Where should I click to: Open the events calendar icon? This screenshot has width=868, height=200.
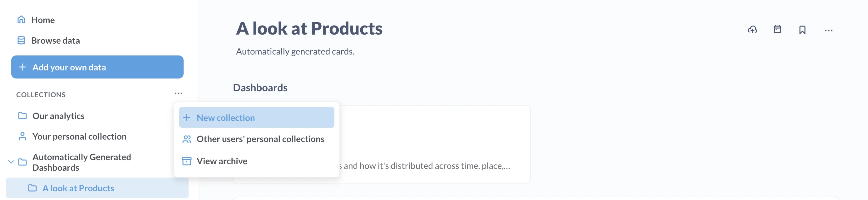(x=777, y=30)
